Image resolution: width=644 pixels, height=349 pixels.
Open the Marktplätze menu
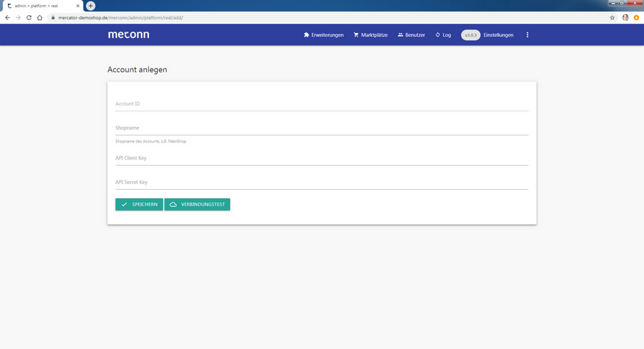click(x=370, y=35)
